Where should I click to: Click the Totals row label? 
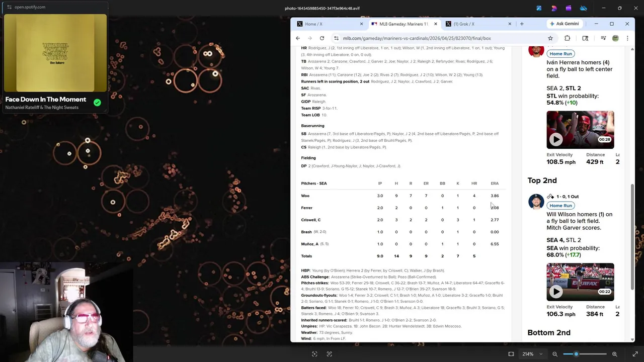[x=306, y=256]
